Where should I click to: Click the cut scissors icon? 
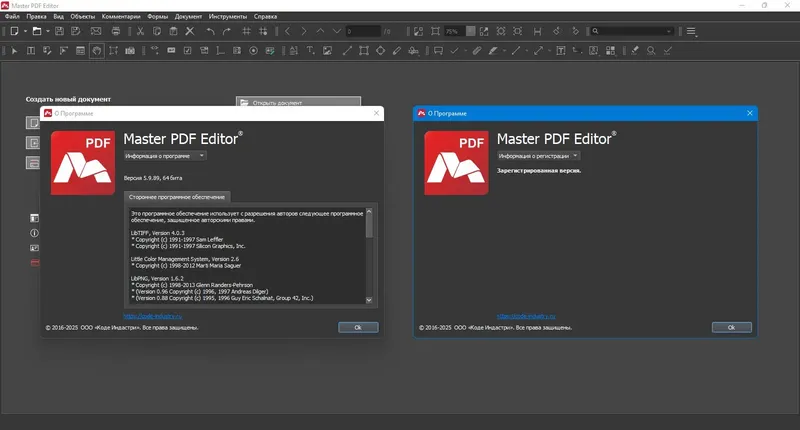pyautogui.click(x=140, y=32)
